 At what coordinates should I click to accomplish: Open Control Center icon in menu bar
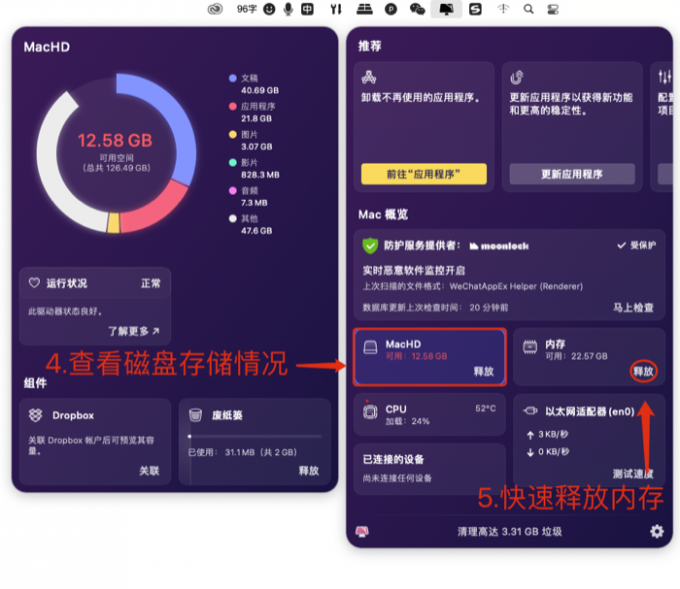coord(553,9)
